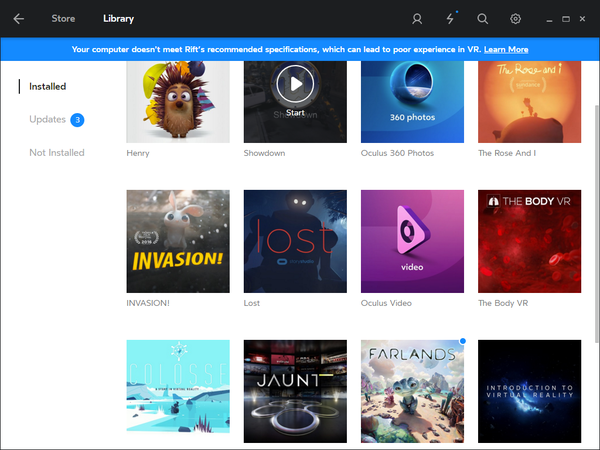Screen dimensions: 600x450
Task: Click the Oculus Video label
Action: click(386, 303)
